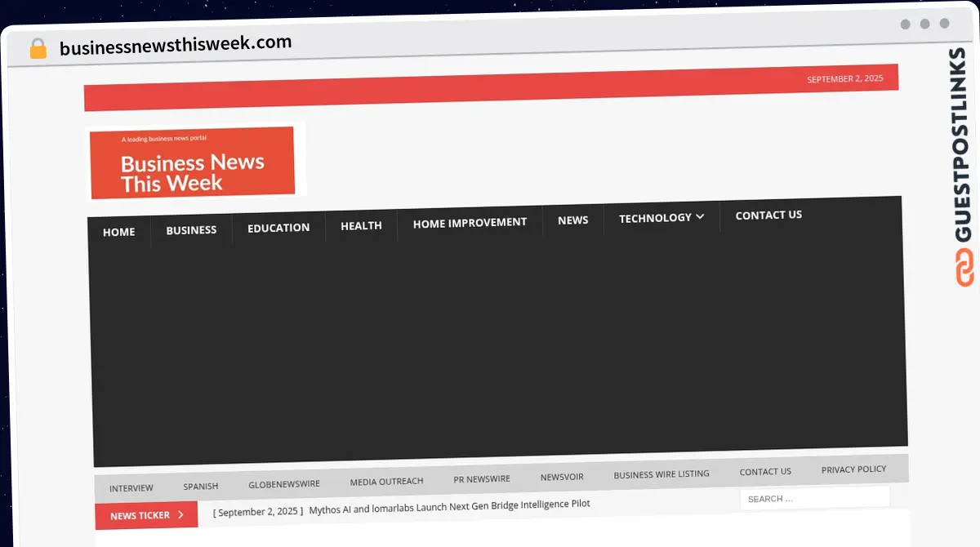Navigate to the NEWS section
Image resolution: width=980 pixels, height=547 pixels.
572,220
